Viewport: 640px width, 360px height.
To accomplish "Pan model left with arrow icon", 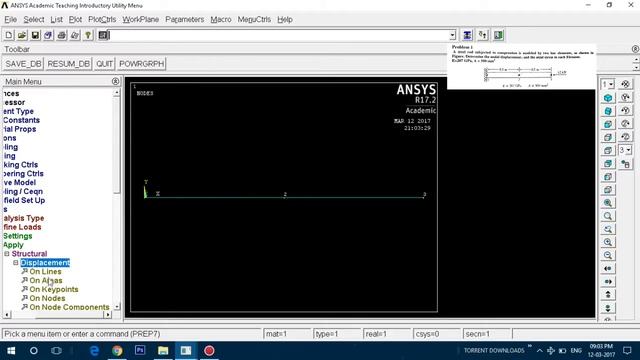I will pos(608,268).
